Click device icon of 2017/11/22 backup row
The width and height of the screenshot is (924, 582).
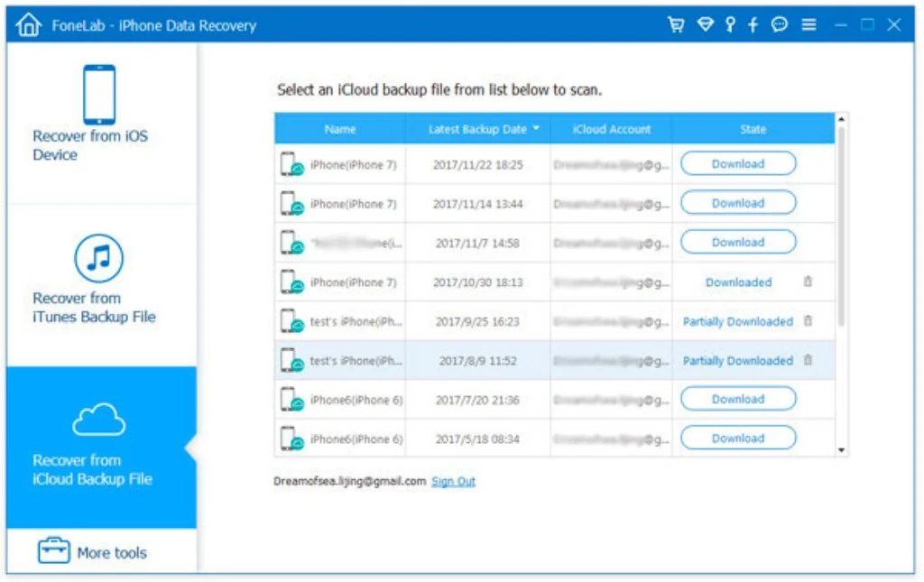291,164
